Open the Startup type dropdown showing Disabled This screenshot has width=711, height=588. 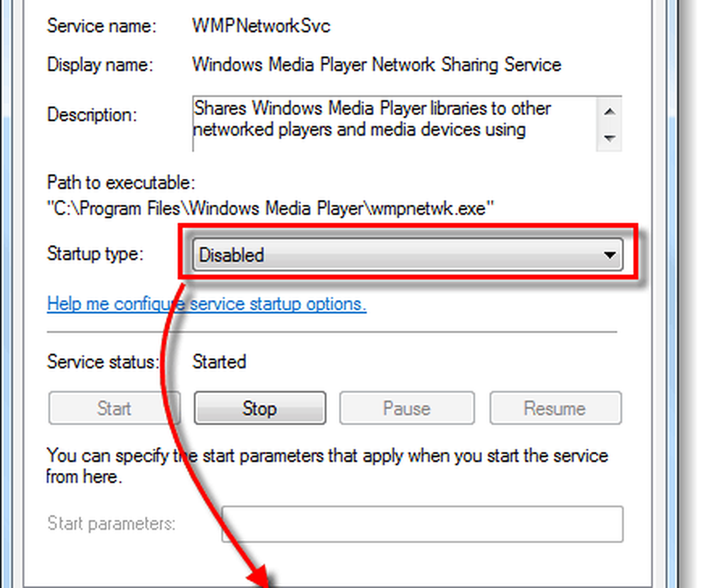coord(398,255)
